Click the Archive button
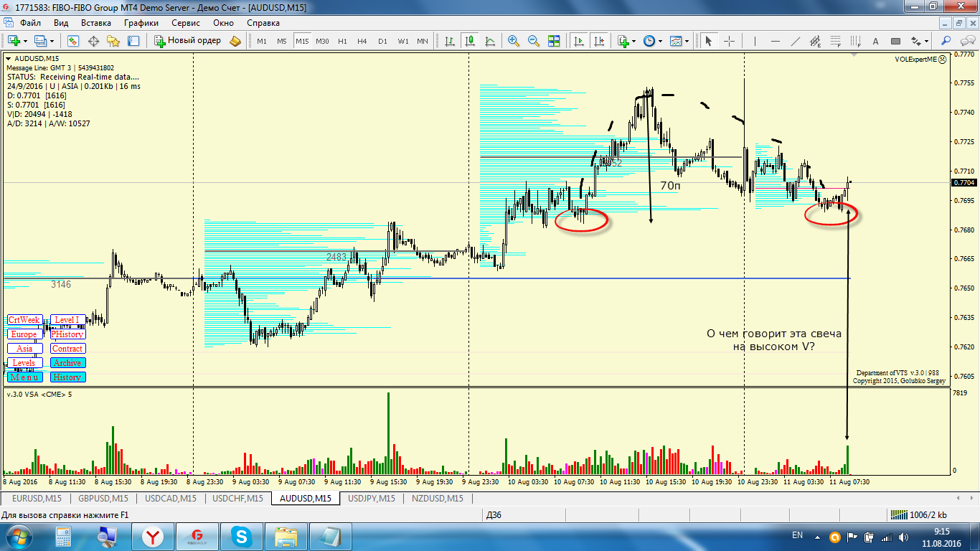Screen dimensions: 980x551 pyautogui.click(x=67, y=363)
